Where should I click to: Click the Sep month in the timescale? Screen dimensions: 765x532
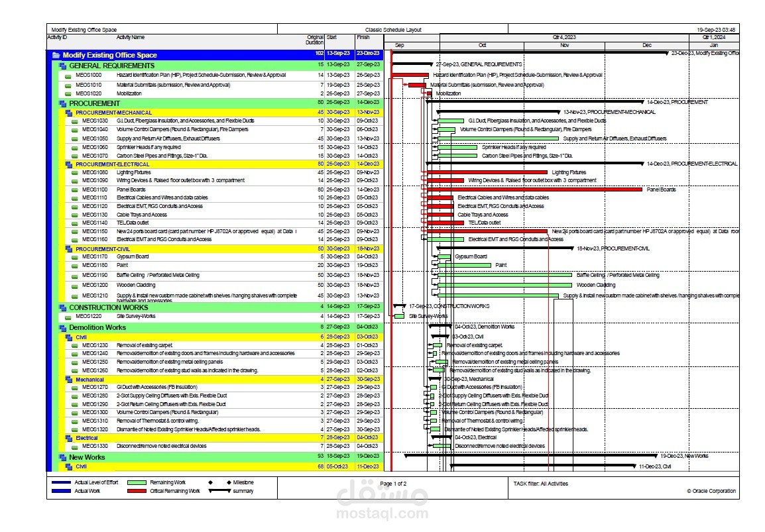click(399, 45)
